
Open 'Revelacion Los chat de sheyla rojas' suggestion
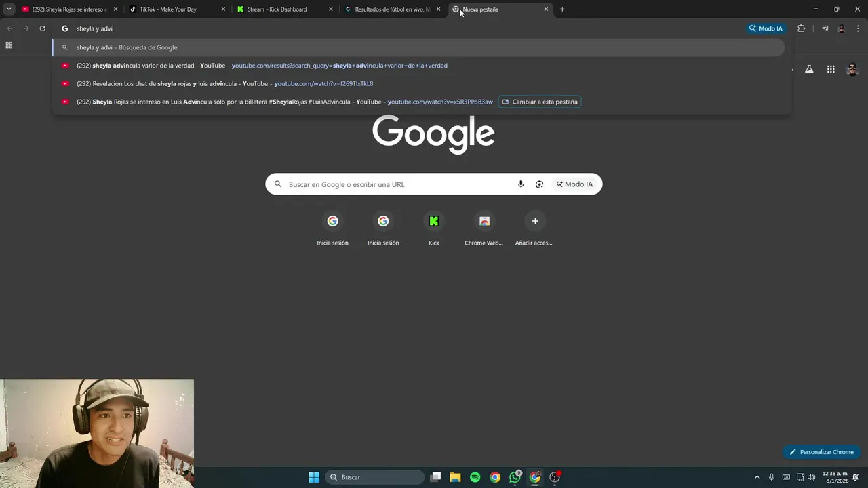[x=418, y=83]
